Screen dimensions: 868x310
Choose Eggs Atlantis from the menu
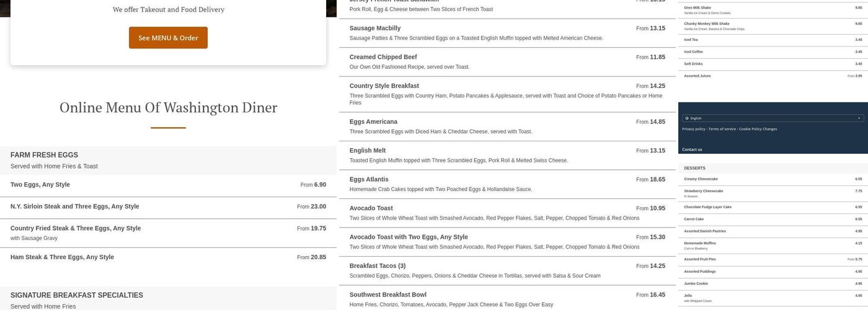coord(369,180)
